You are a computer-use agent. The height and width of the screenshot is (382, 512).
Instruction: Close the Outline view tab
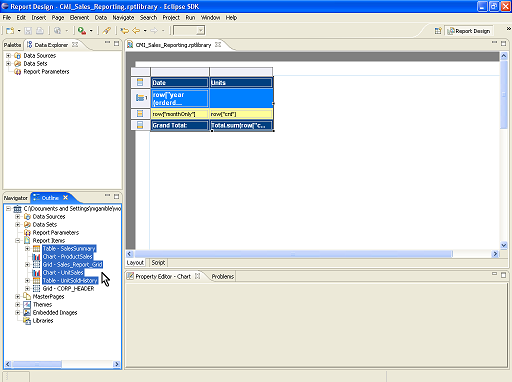click(x=66, y=198)
